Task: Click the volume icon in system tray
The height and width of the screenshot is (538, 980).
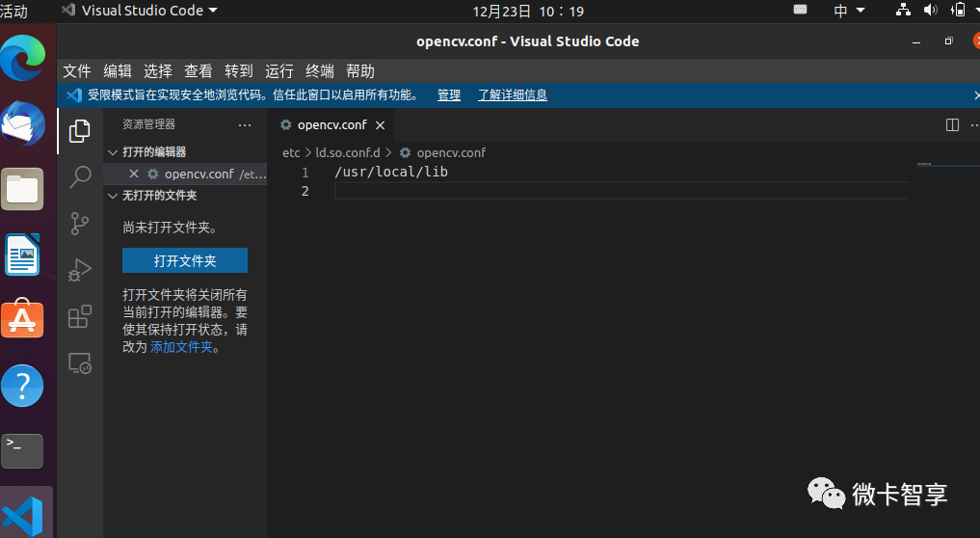Action: point(931,10)
